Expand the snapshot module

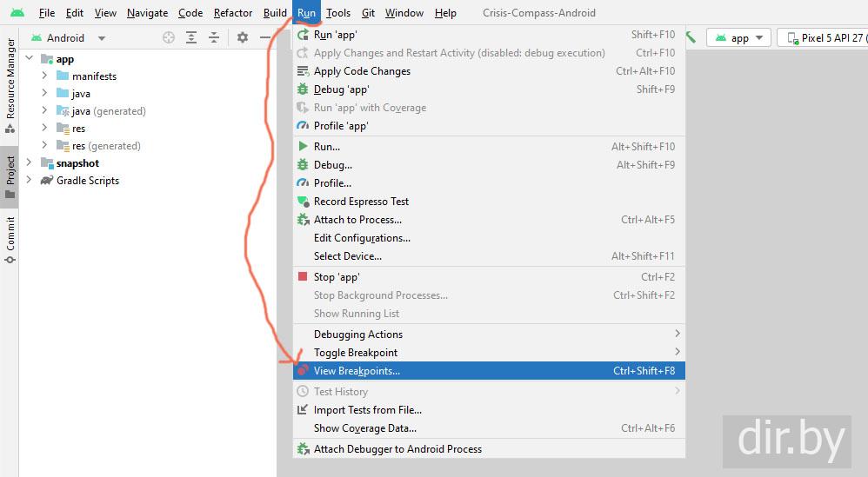coord(30,162)
